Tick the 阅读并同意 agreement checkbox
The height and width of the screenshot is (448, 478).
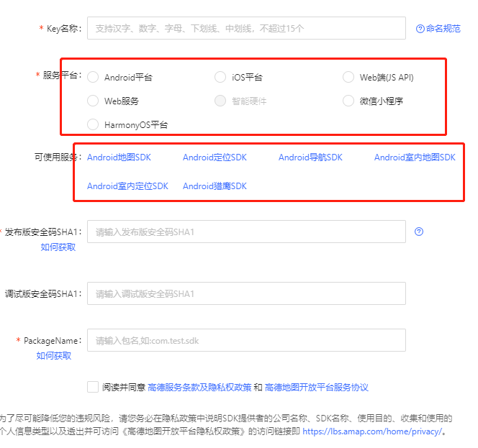pos(93,387)
